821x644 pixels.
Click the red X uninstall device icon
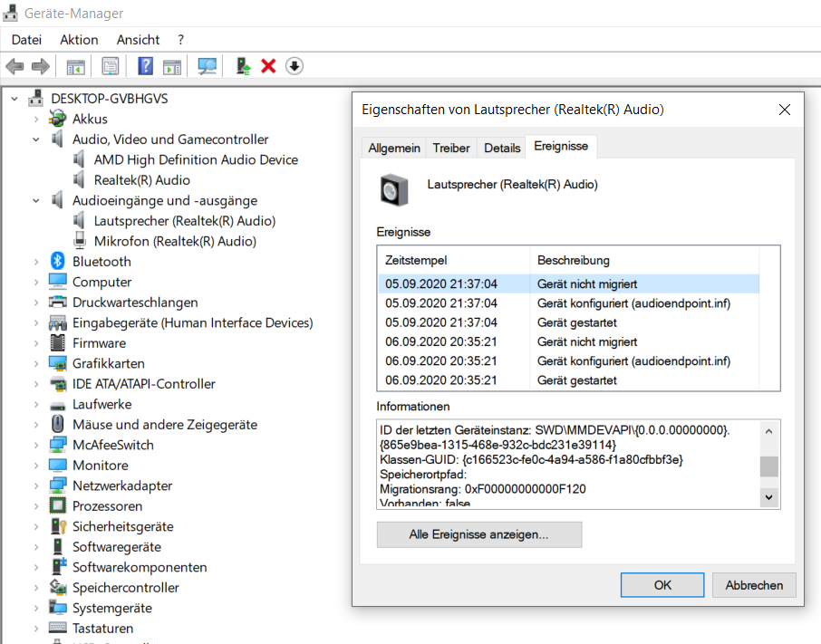(x=268, y=66)
